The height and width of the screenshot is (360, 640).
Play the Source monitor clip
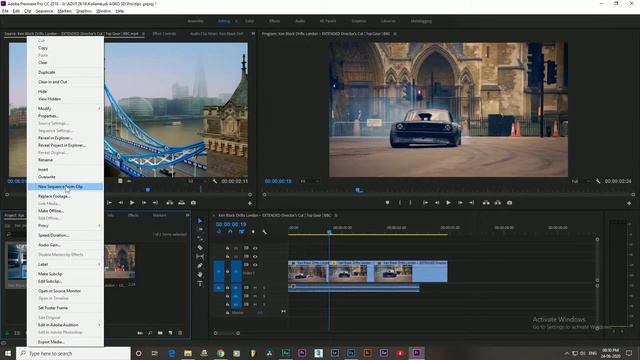click(132, 202)
